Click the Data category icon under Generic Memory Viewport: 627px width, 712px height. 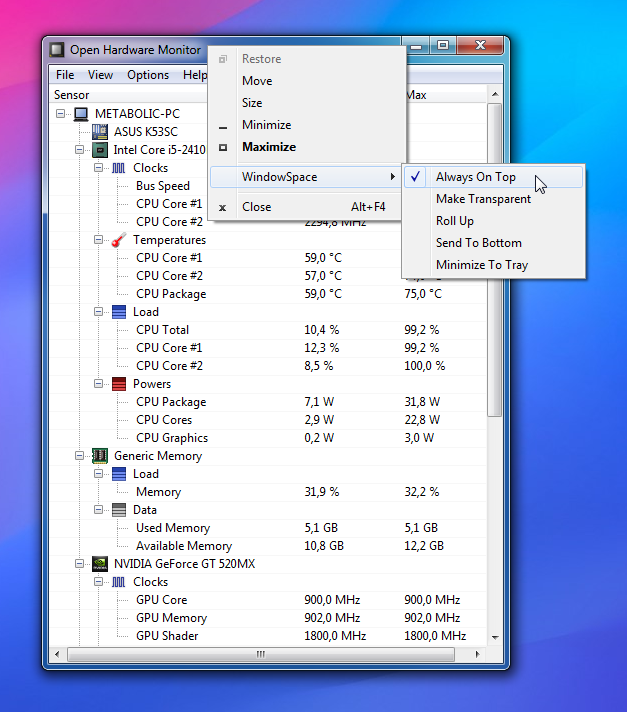point(119,510)
